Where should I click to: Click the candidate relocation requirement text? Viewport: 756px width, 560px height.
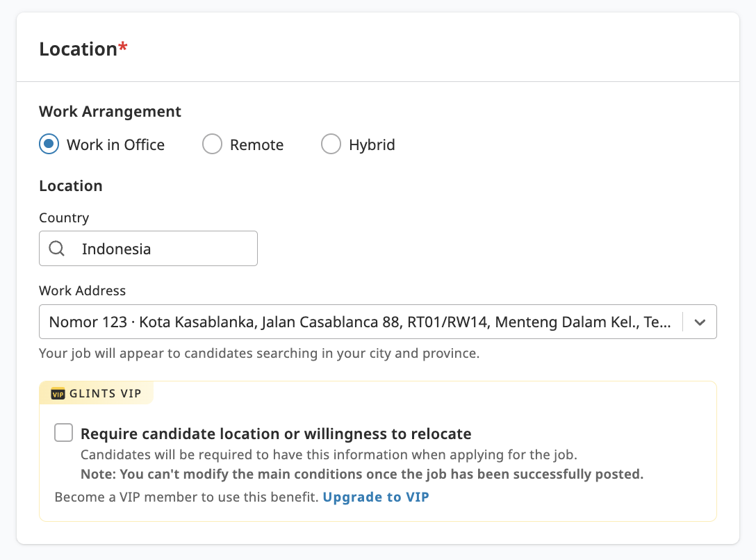coord(276,433)
